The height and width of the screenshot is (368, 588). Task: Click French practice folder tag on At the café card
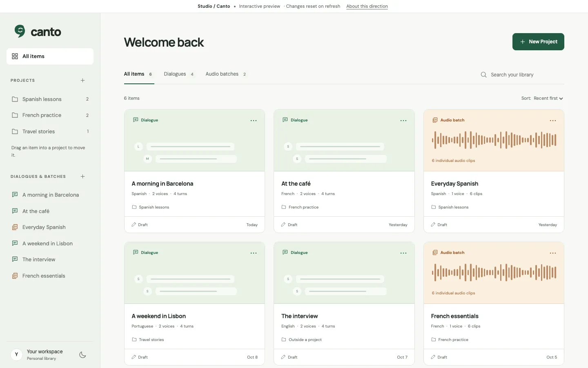pos(300,207)
